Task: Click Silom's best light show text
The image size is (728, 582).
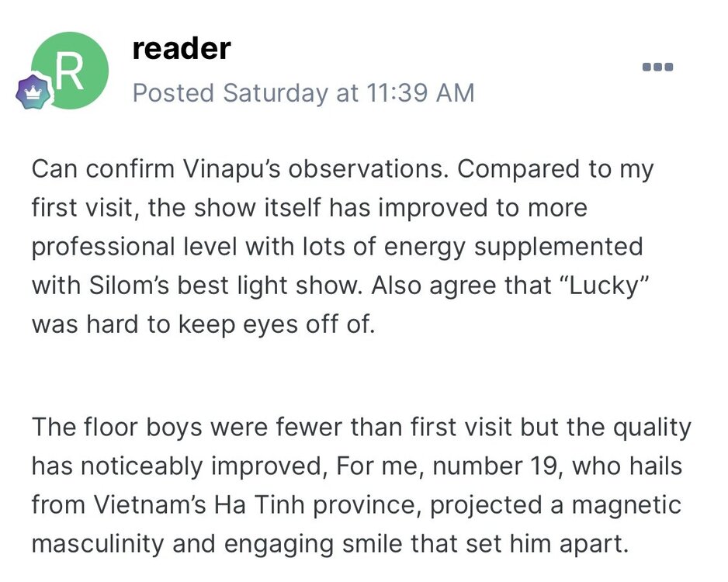Action: tap(225, 286)
